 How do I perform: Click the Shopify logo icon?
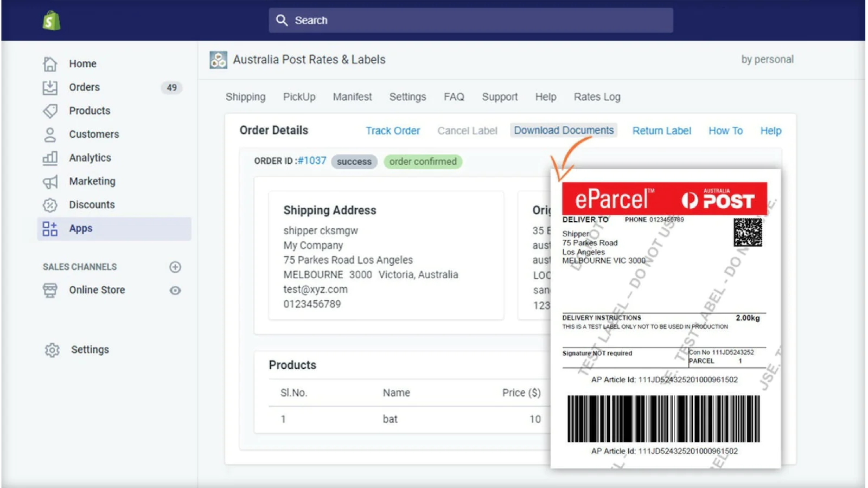51,21
